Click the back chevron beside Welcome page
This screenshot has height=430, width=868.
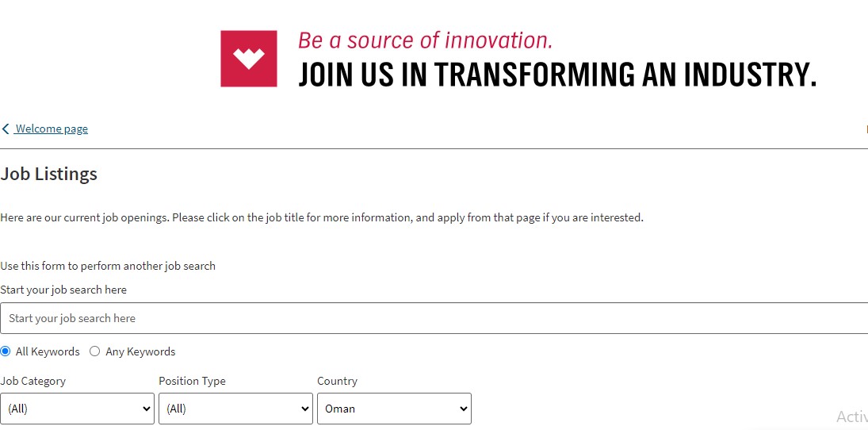coord(6,129)
